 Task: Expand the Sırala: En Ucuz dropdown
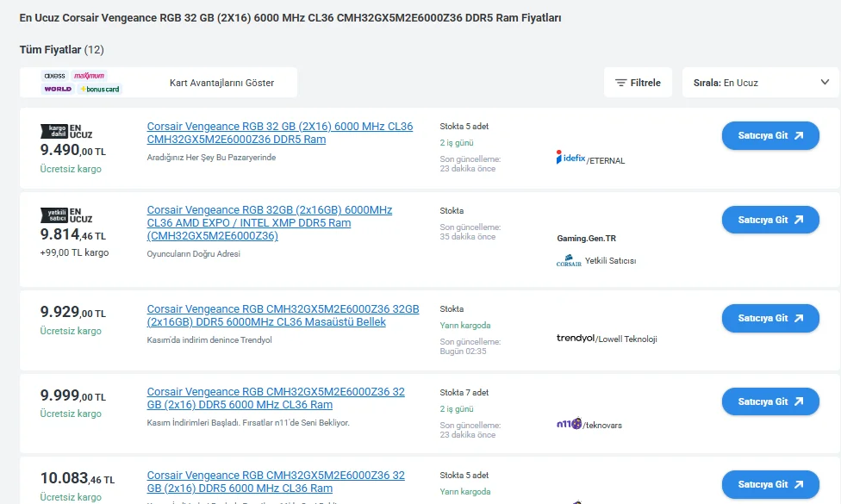click(x=760, y=83)
